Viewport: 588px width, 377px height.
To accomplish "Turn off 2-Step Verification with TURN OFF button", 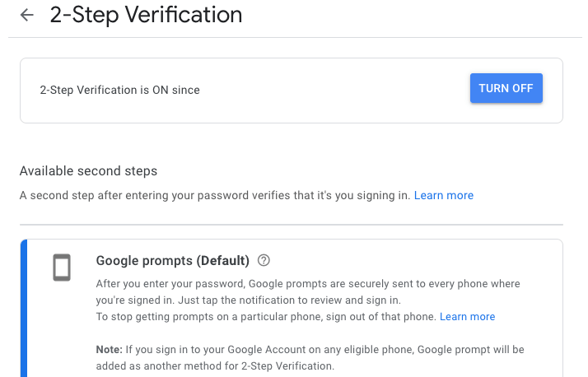I will 506,88.
